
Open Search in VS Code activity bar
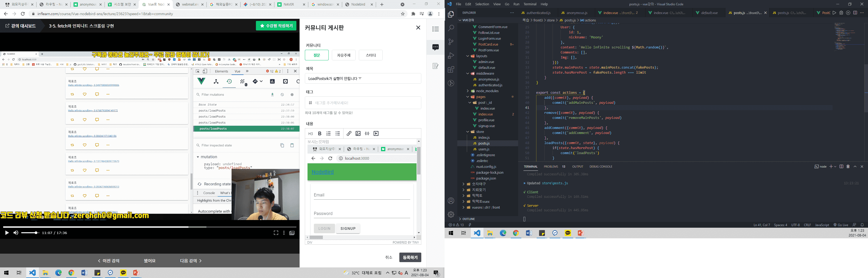[451, 28]
